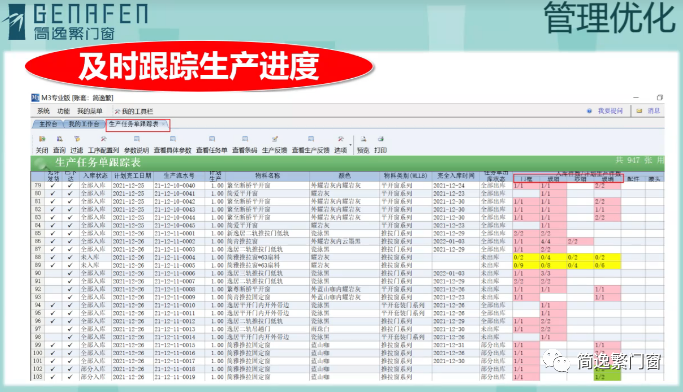Toggle the first checkmark in row 103

(x=53, y=377)
